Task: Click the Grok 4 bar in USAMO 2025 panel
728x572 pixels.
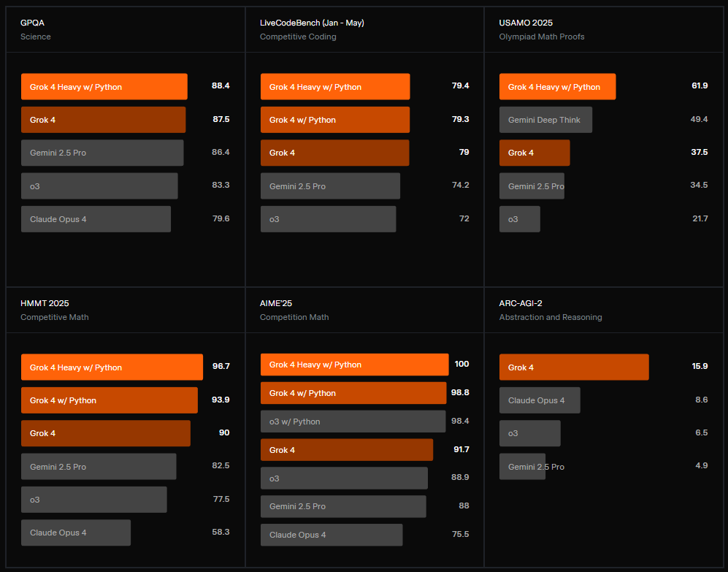Action: click(x=534, y=153)
